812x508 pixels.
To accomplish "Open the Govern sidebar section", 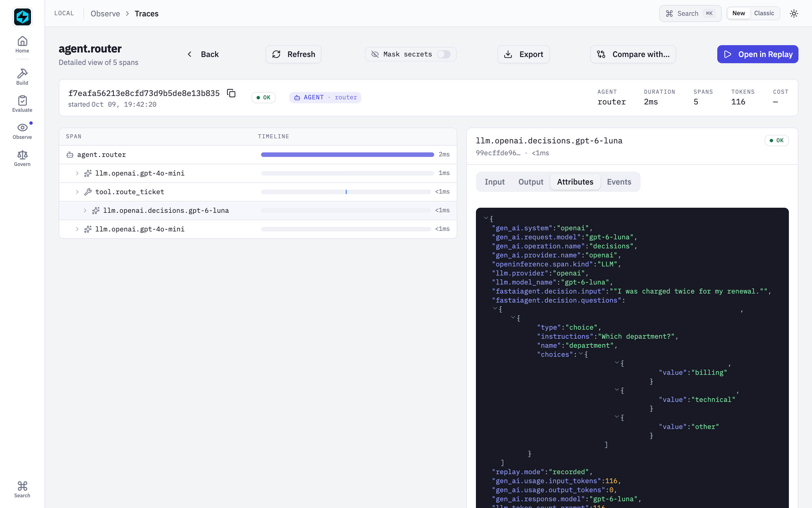I will [x=22, y=158].
